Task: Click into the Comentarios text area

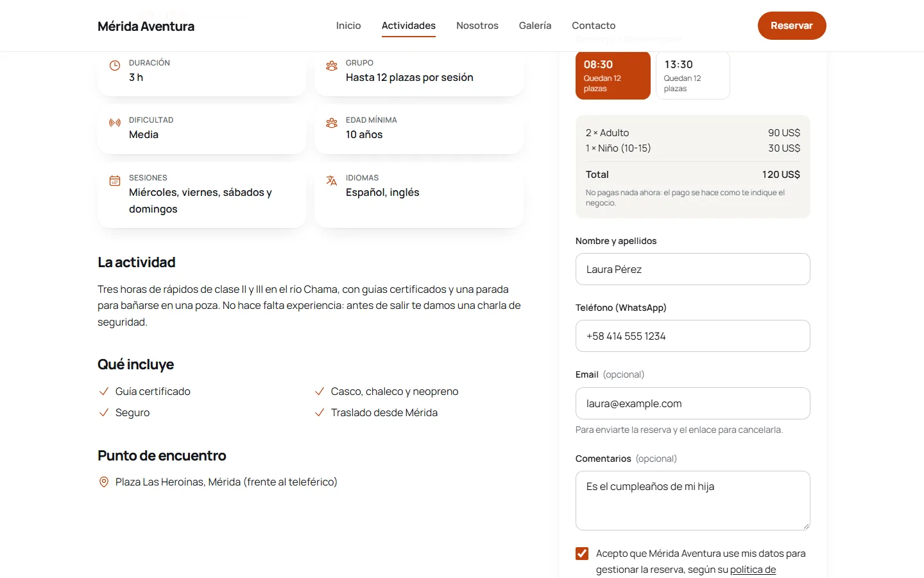Action: (693, 500)
